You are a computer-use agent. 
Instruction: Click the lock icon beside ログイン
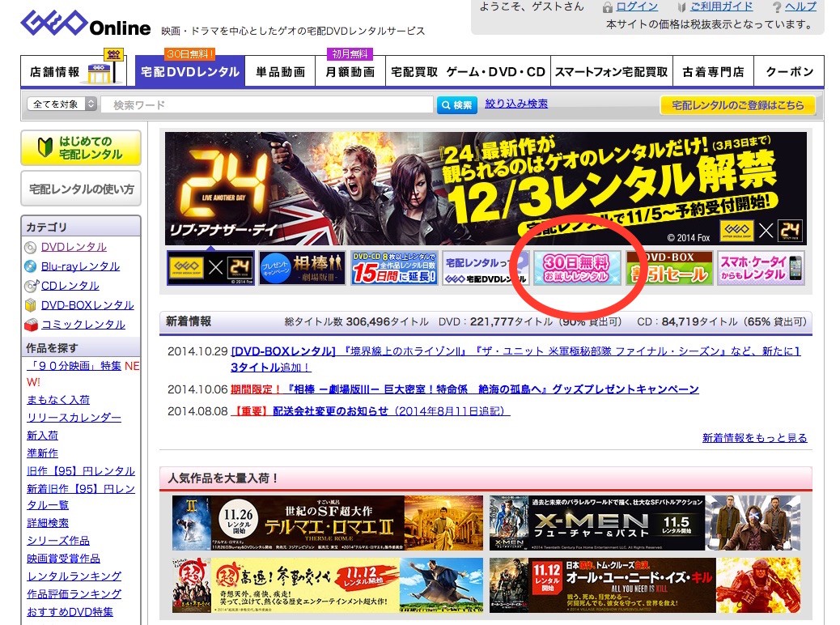coord(607,7)
